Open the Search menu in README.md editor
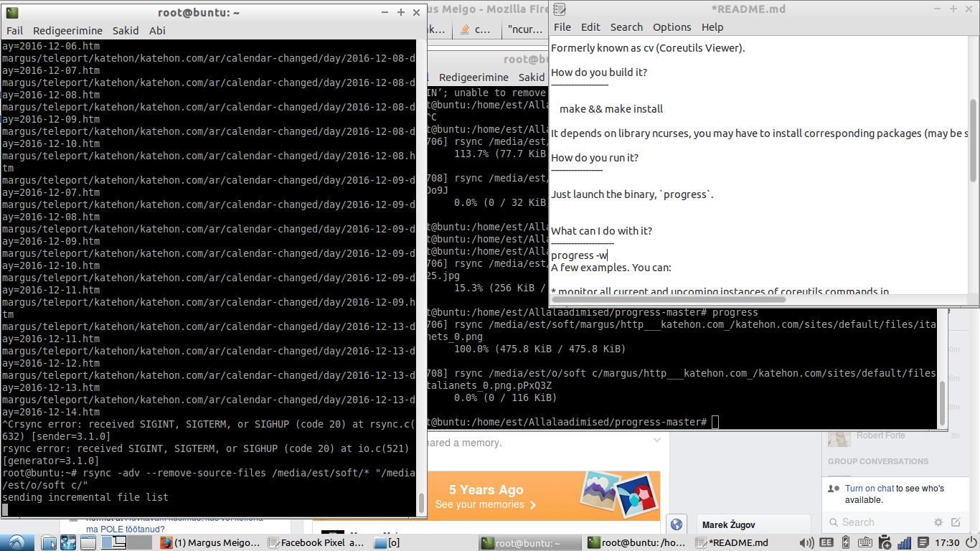 626,27
